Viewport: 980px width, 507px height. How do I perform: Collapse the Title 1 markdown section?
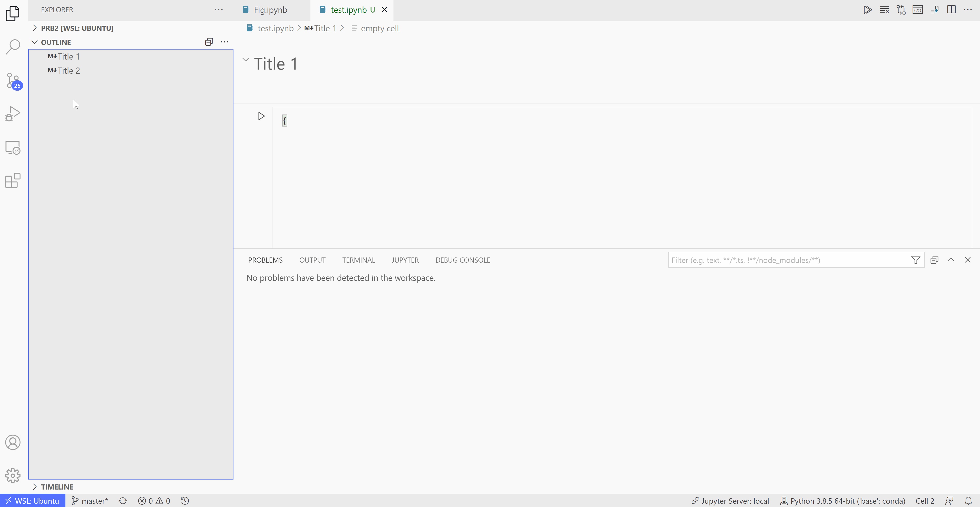[x=245, y=59]
